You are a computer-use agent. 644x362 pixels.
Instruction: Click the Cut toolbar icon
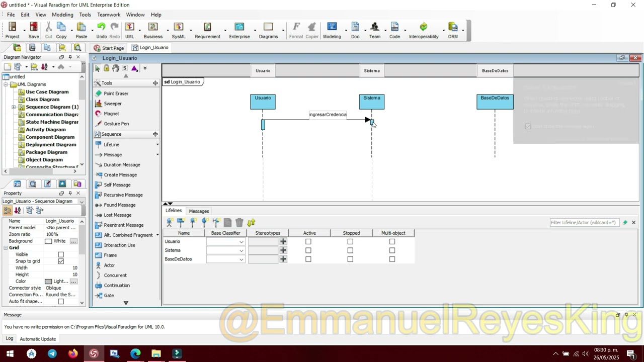pyautogui.click(x=48, y=30)
